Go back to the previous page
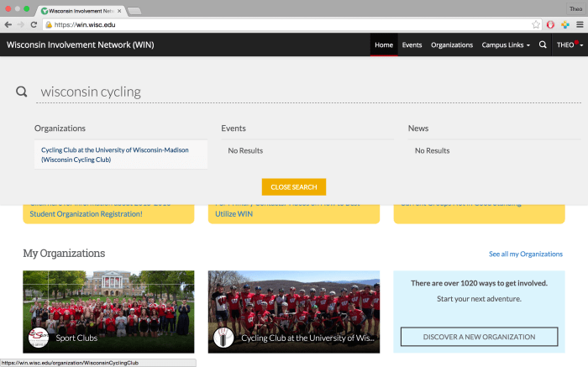 tap(8, 25)
